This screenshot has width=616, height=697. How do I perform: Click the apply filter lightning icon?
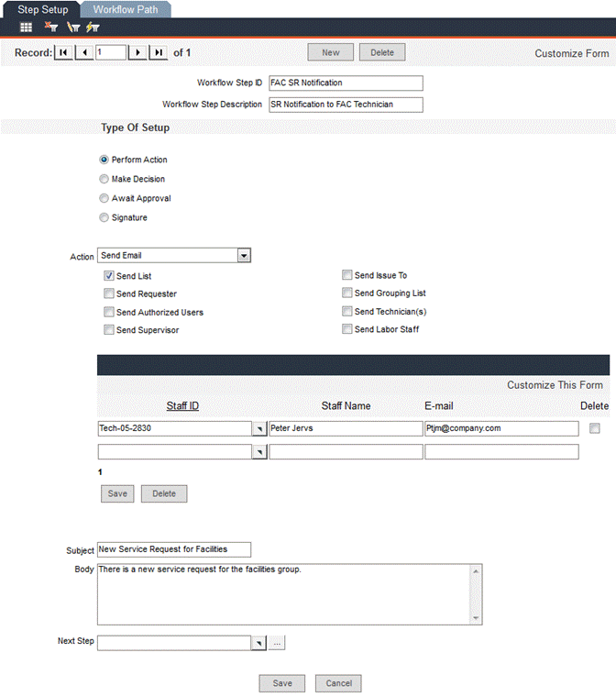coord(93,28)
